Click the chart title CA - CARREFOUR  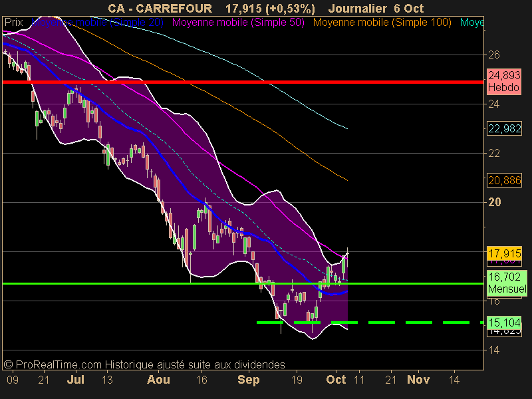click(x=160, y=8)
